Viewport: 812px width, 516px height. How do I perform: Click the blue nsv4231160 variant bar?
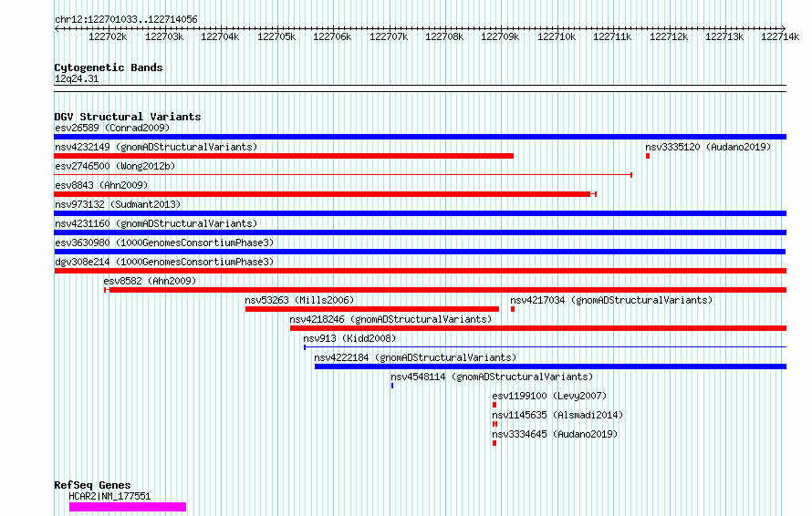[420, 232]
